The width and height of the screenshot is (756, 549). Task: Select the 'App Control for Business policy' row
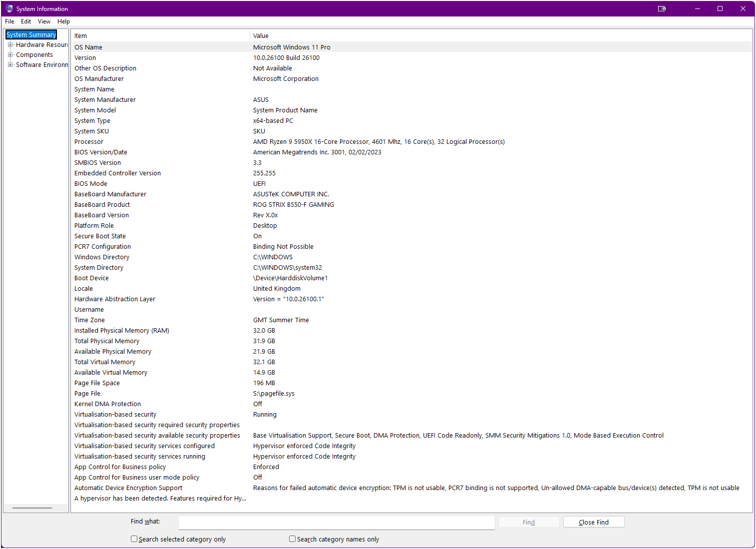tap(411, 467)
